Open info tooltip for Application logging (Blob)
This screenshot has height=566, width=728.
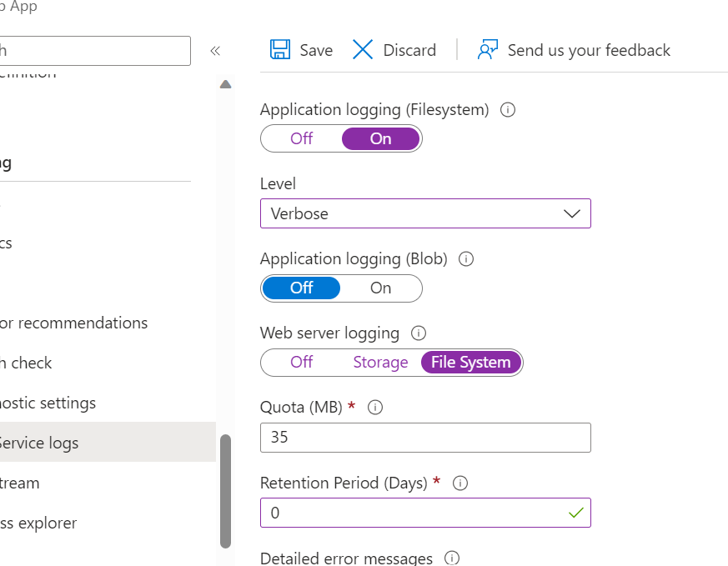coord(467,259)
